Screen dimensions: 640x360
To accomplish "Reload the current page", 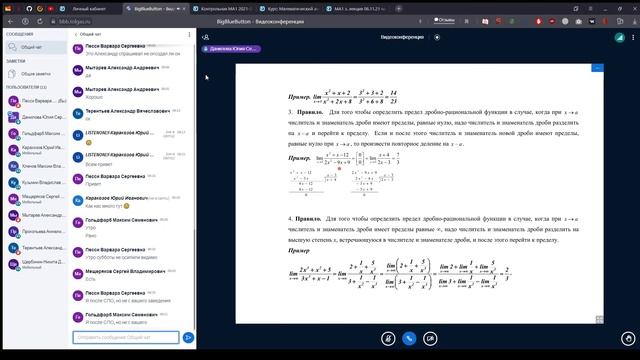I will pyautogui.click(x=40, y=21).
